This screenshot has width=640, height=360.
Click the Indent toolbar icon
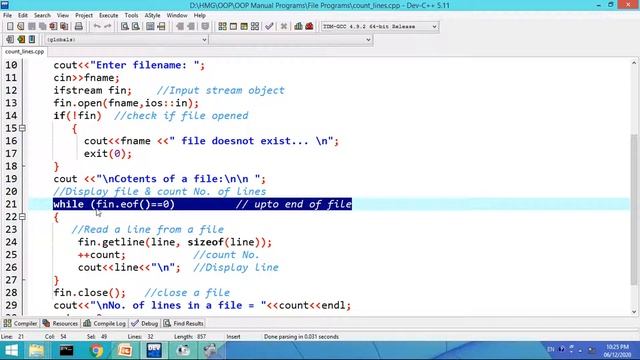click(x=180, y=27)
